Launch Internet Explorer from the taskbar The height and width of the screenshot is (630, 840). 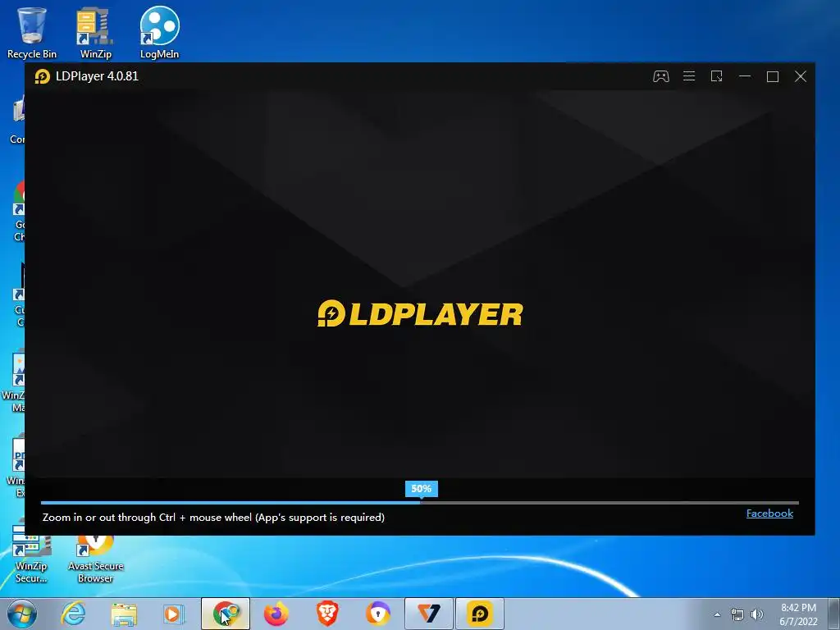click(x=73, y=614)
